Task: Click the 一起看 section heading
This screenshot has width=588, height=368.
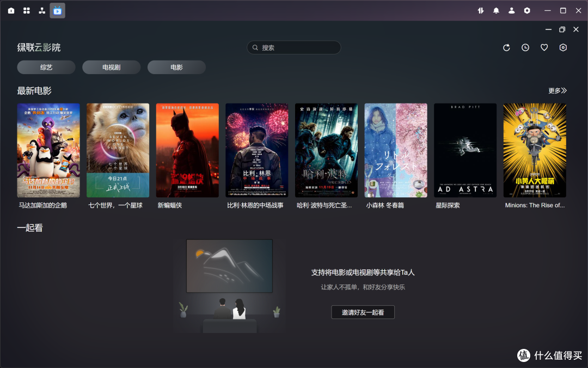Action: point(29,227)
